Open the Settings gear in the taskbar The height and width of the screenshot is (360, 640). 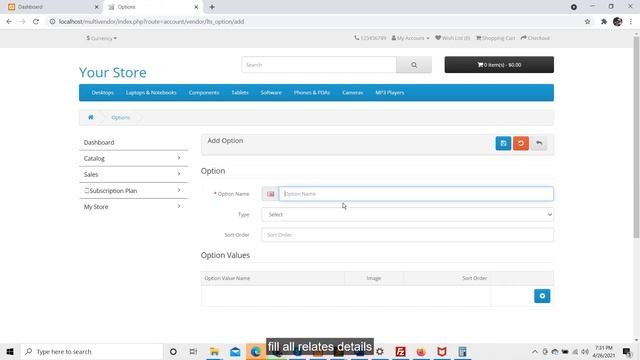point(380,351)
